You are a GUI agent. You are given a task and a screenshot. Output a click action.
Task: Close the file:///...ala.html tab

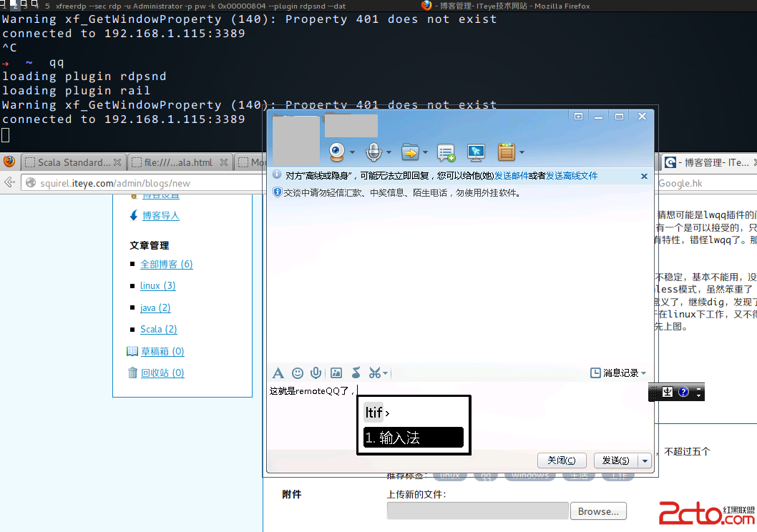point(224,162)
